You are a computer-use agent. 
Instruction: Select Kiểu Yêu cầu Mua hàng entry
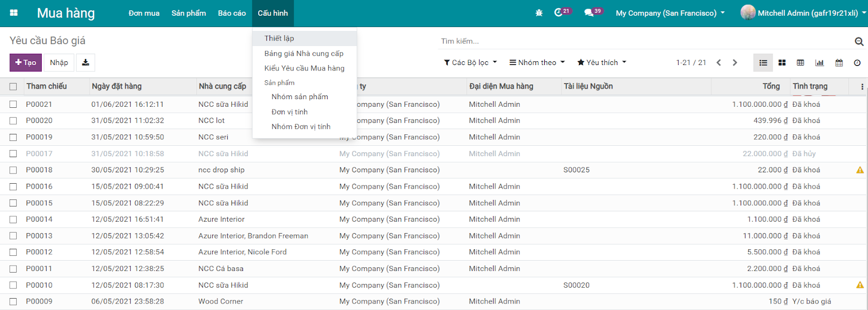click(305, 68)
